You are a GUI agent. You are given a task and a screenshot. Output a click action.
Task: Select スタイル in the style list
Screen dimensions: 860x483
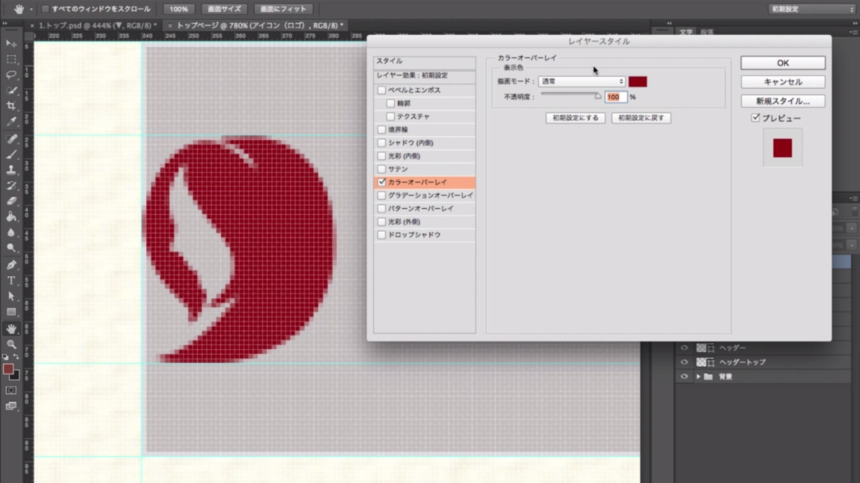pyautogui.click(x=425, y=61)
